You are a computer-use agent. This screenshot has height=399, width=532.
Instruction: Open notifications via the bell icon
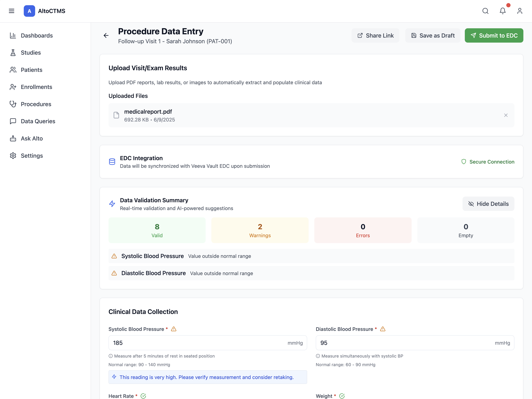point(503,11)
